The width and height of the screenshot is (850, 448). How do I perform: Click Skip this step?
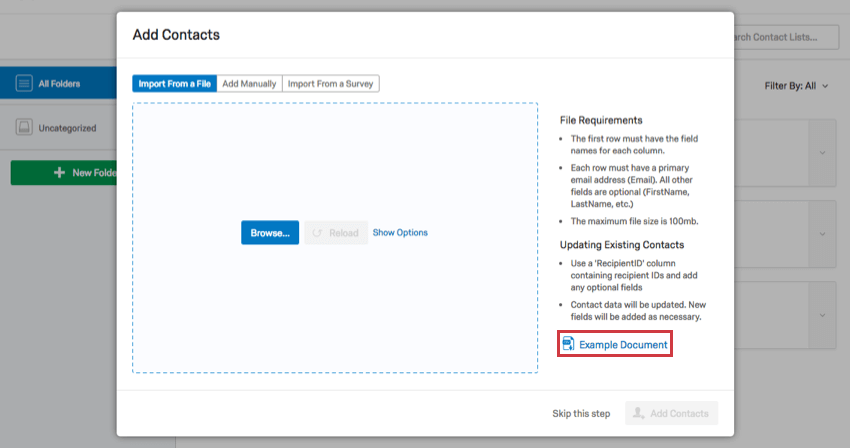[581, 413]
